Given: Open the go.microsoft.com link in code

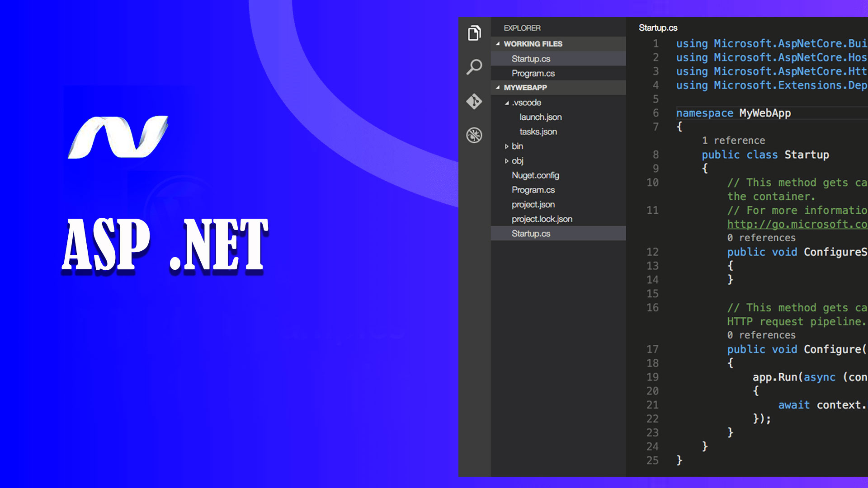Looking at the screenshot, I should tap(797, 224).
